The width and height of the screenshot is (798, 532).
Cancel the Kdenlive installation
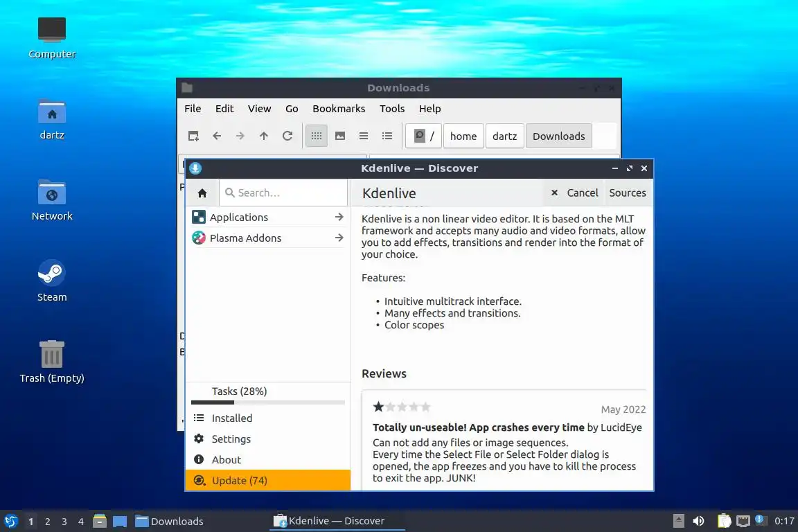pos(574,193)
